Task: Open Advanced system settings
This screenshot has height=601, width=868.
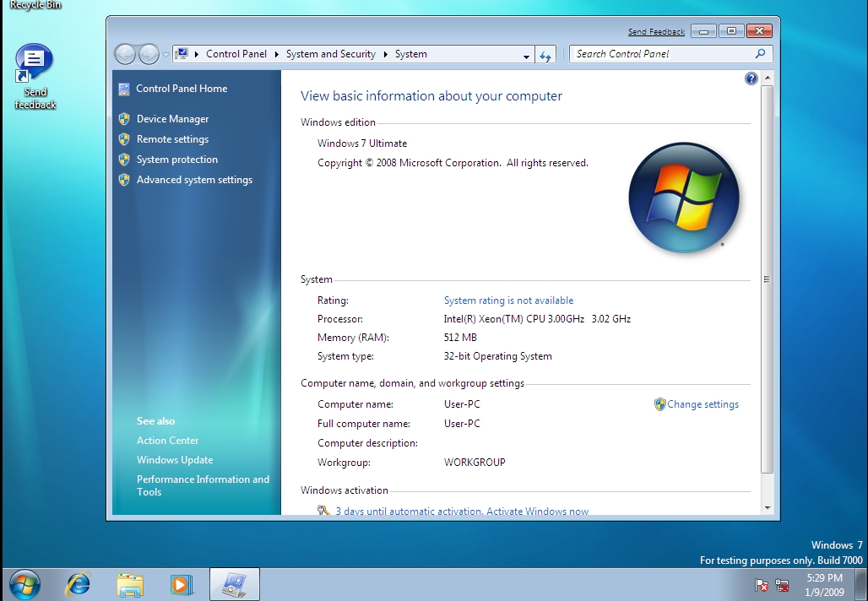Action: 193,179
